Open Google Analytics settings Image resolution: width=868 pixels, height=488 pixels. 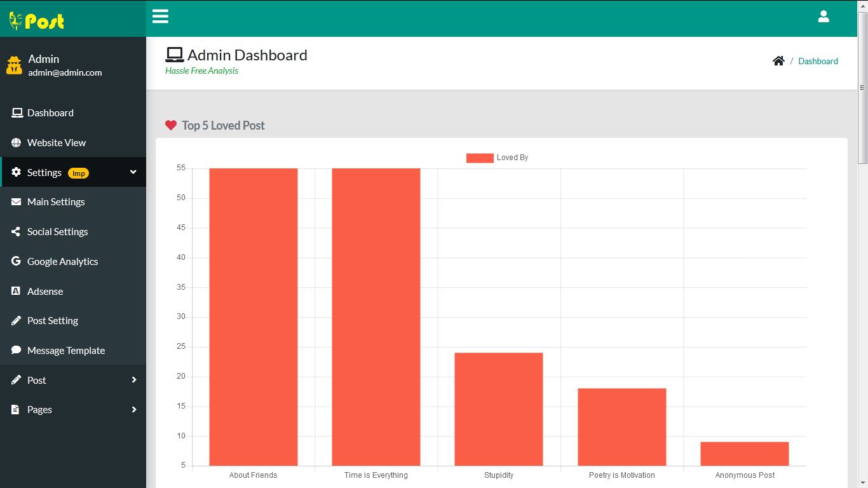(73, 261)
